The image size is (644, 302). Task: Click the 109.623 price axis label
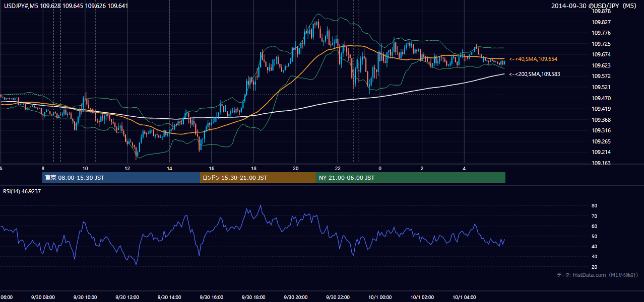(601, 65)
